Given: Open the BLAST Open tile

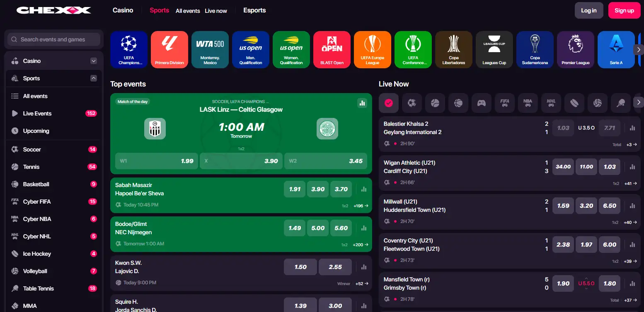Looking at the screenshot, I should pyautogui.click(x=332, y=50).
